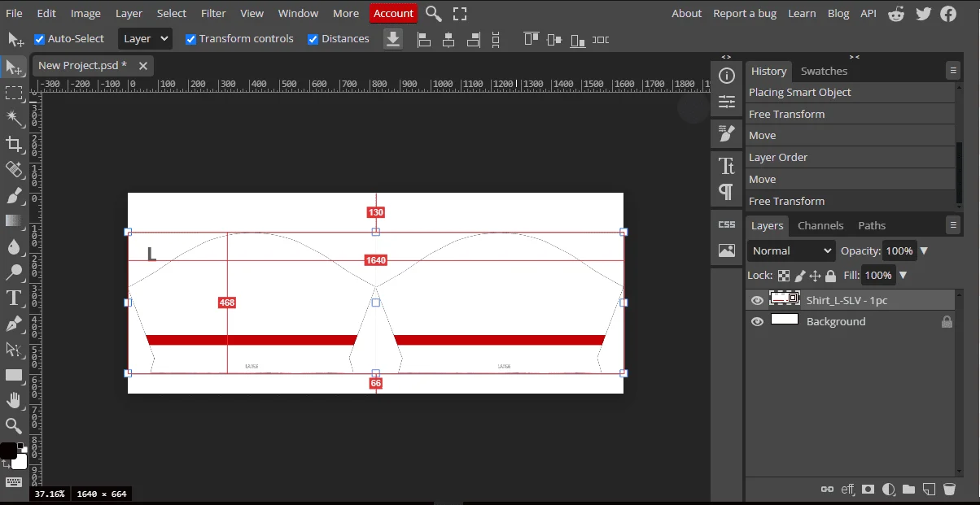The height and width of the screenshot is (505, 980).
Task: Open the CSS panel
Action: pyautogui.click(x=727, y=224)
